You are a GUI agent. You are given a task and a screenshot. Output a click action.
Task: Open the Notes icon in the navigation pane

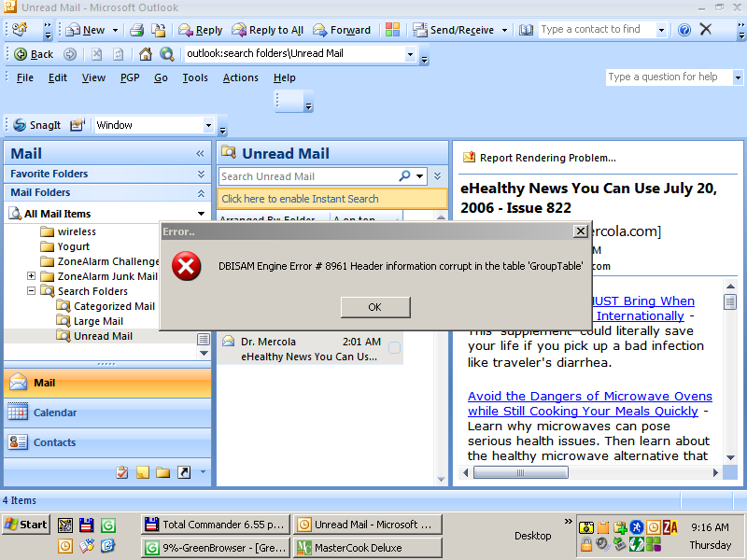pos(143,472)
